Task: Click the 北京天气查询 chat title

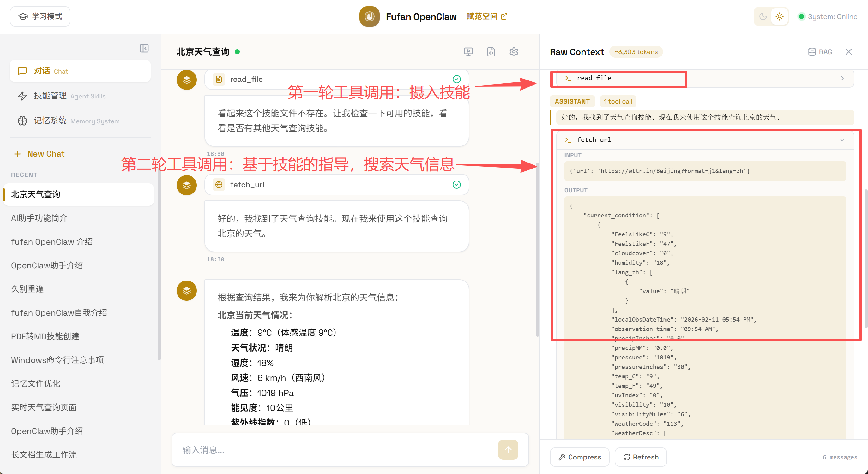Action: click(203, 52)
